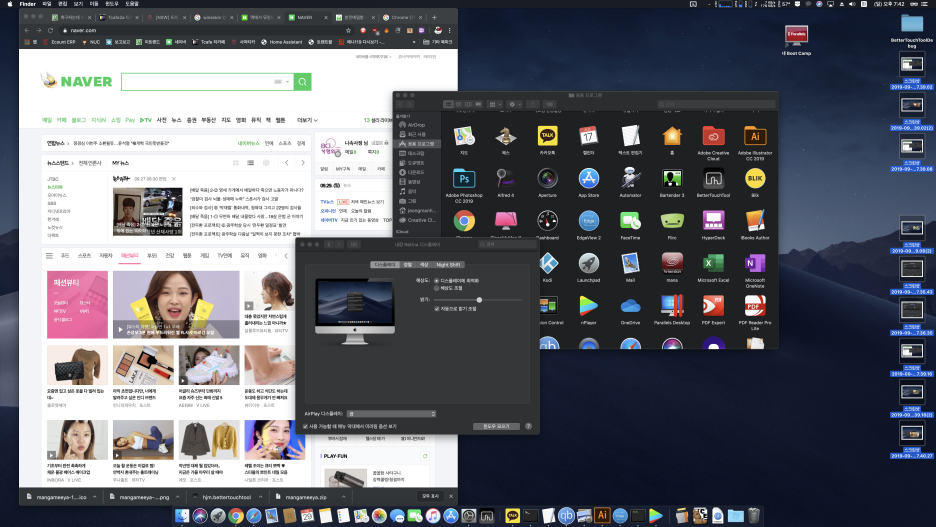The width and height of the screenshot is (936, 527).
Task: Open Adobe Creative Cloud folder in Finder
Action: pyautogui.click(x=713, y=136)
